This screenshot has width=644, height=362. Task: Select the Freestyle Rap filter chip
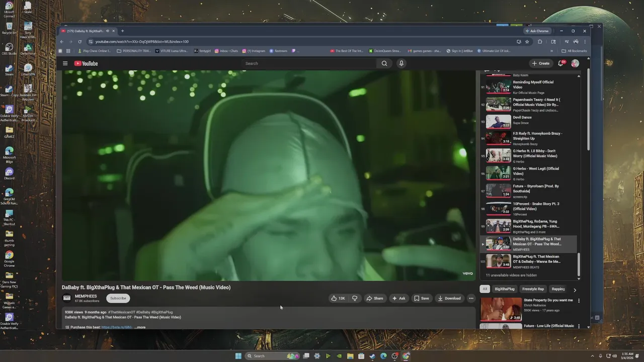pos(533,289)
